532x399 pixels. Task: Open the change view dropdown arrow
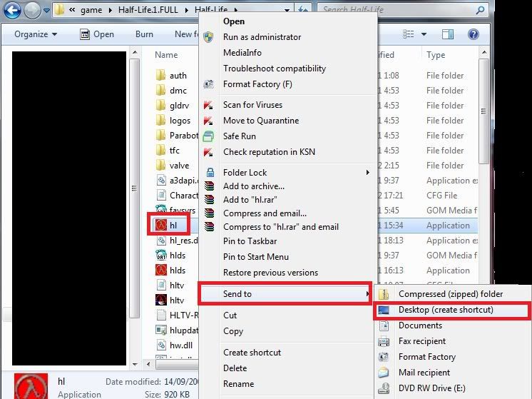pyautogui.click(x=424, y=34)
